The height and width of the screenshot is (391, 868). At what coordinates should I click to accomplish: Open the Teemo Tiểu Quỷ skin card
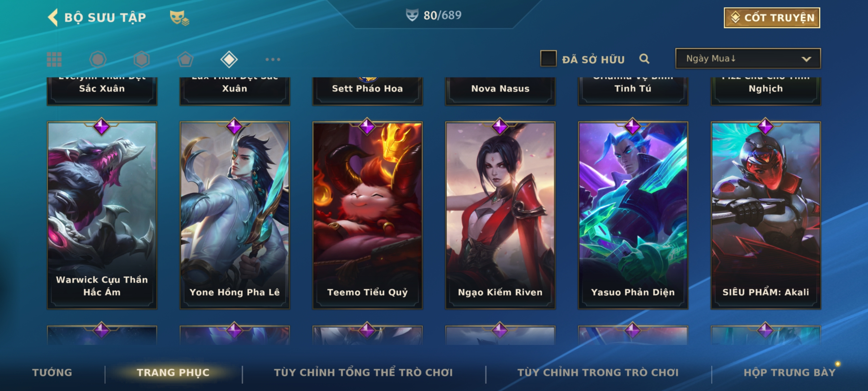click(x=367, y=215)
